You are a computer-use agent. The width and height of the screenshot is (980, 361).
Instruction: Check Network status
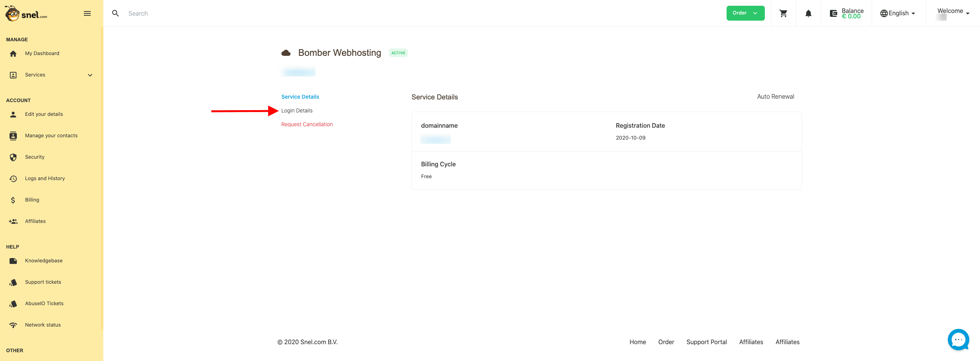[43, 325]
